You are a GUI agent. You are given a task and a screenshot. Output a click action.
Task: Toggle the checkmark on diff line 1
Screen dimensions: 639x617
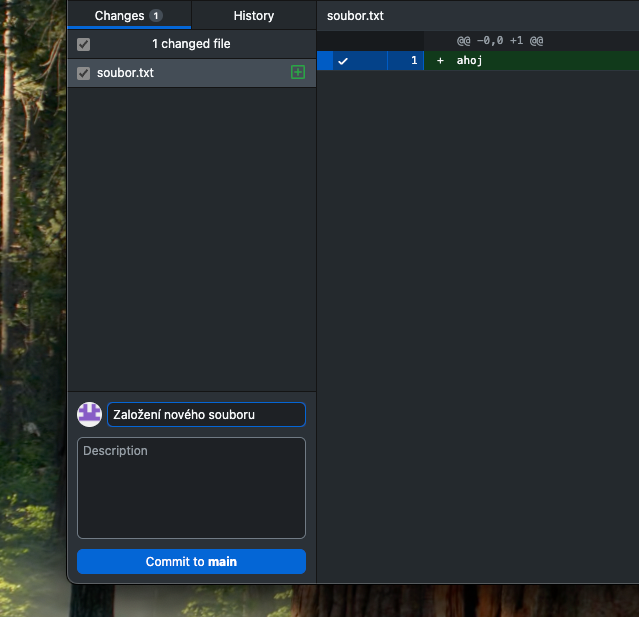[x=343, y=61]
